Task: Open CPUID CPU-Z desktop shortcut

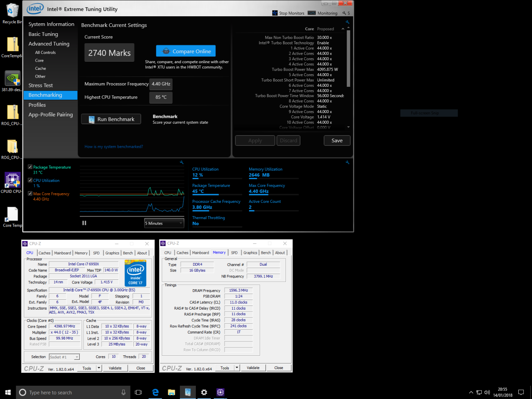Action: pos(12,183)
